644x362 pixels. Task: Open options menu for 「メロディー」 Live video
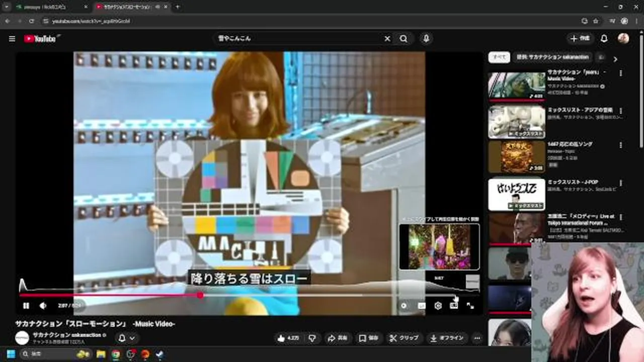[620, 217]
